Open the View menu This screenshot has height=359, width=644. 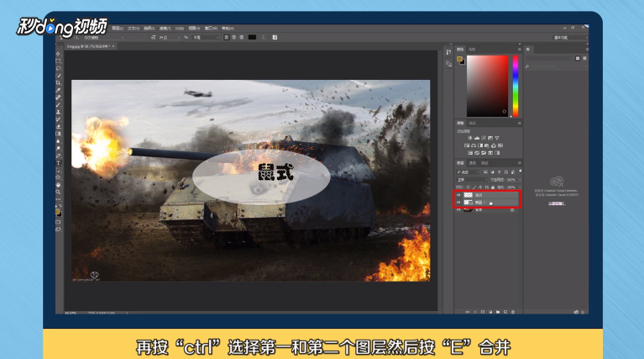[195, 29]
